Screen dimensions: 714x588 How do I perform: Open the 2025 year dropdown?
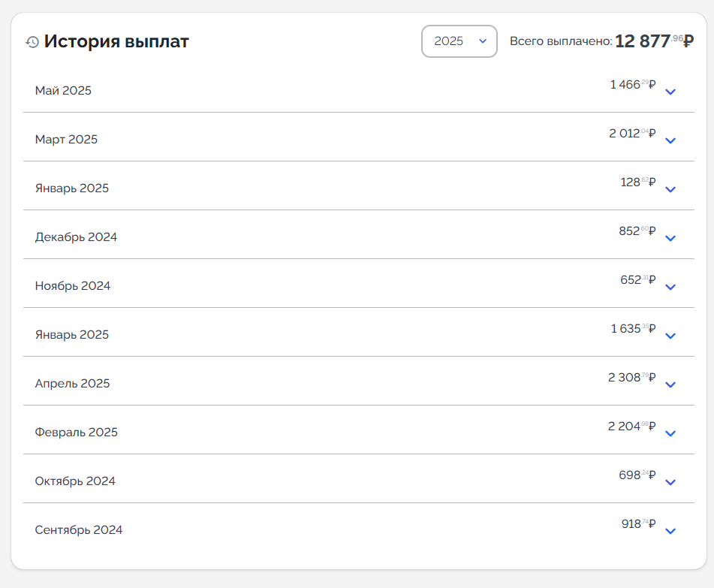pos(459,41)
